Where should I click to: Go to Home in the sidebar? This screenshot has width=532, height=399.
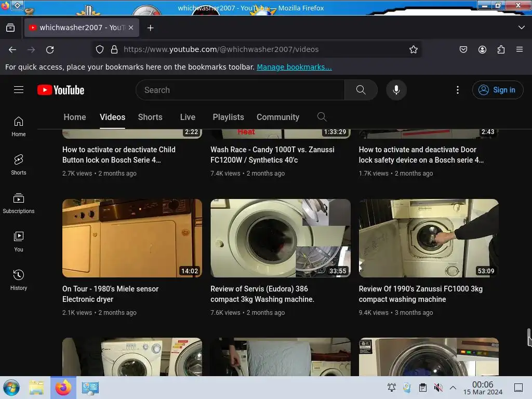19,127
